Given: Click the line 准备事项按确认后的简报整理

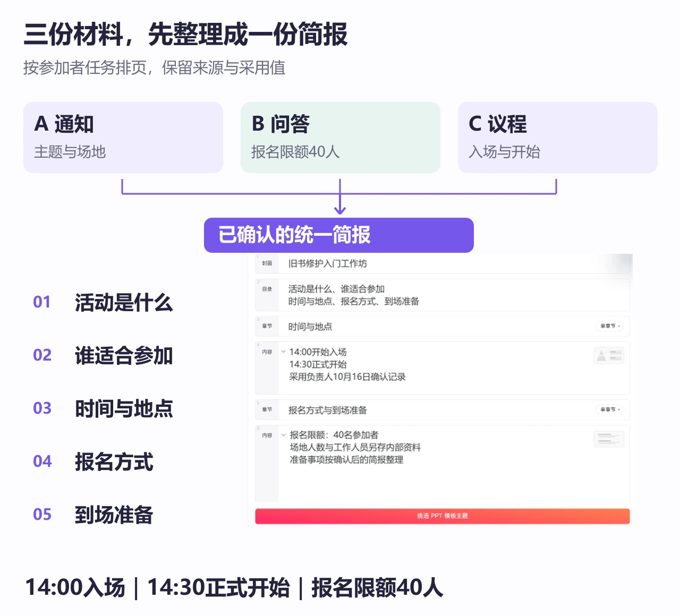Looking at the screenshot, I should pos(346,459).
